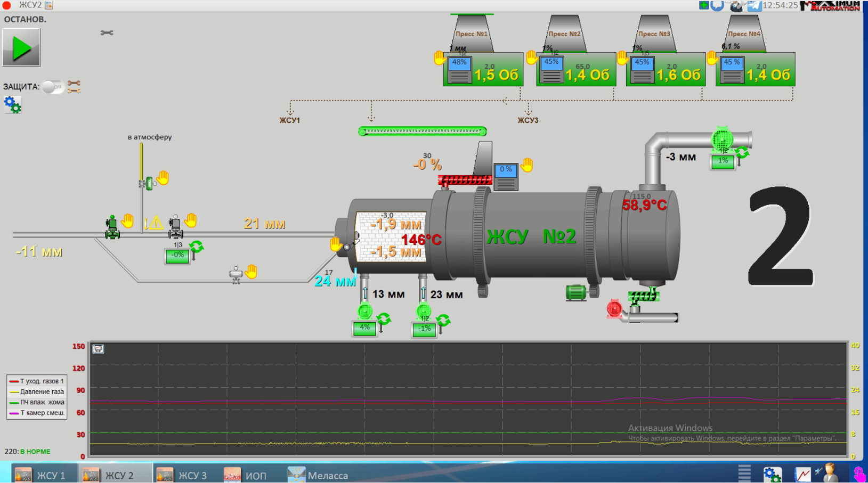Click the right green air blower under furnace
The height and width of the screenshot is (483, 868).
tap(424, 311)
